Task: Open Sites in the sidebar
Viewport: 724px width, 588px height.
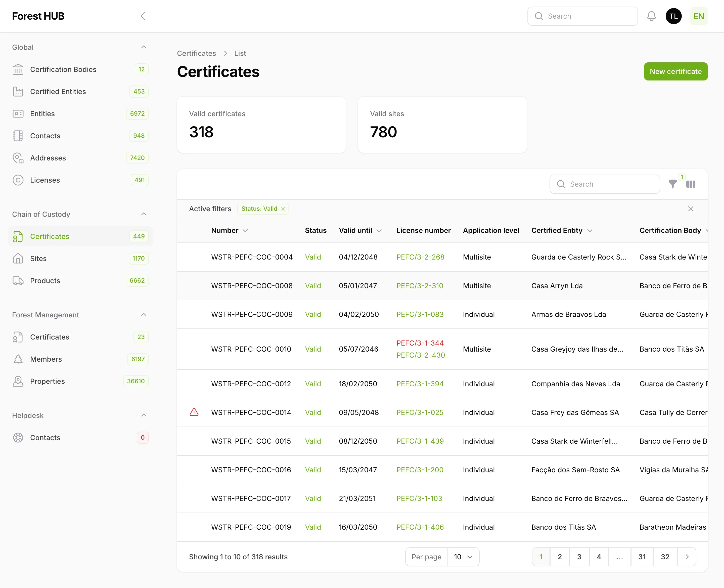Action: (x=80, y=259)
